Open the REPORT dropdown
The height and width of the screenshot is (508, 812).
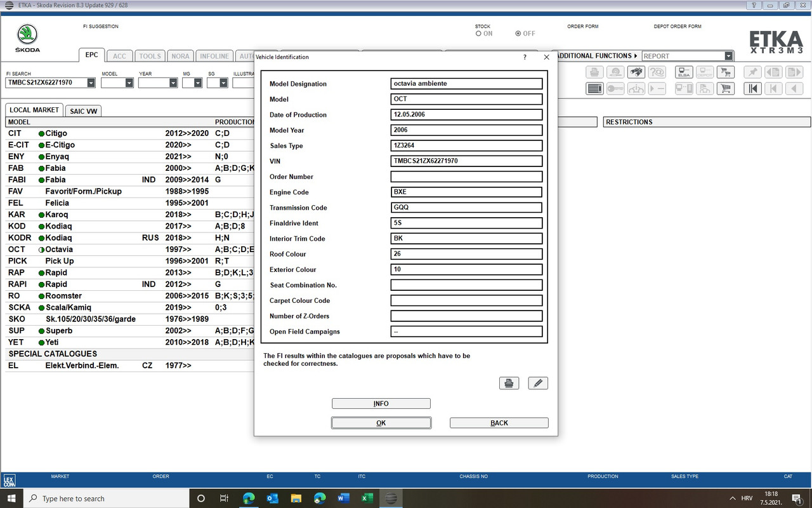coord(728,56)
